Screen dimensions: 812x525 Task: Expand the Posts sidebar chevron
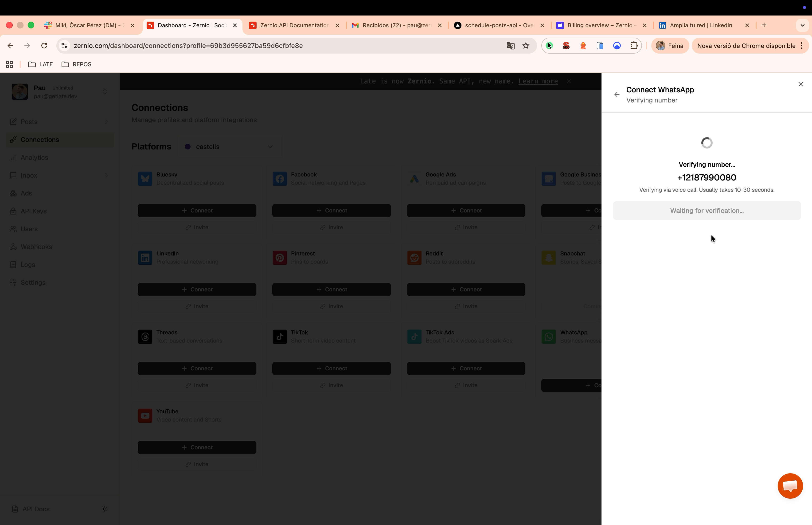[106, 121]
